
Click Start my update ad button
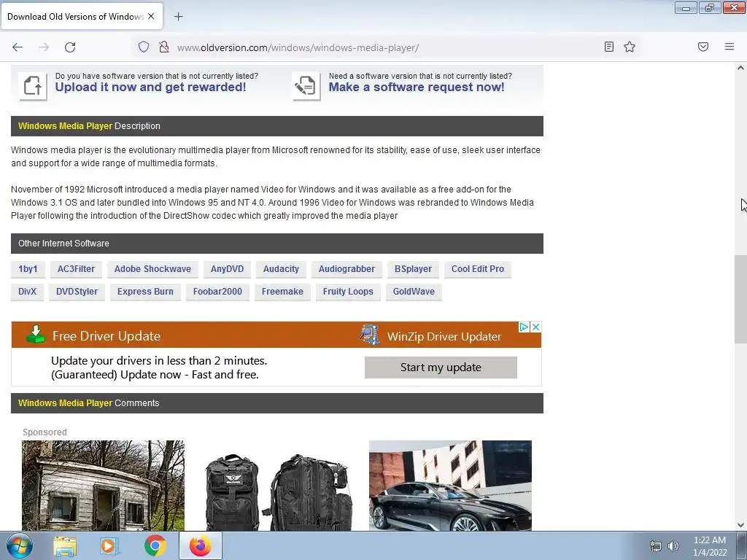441,367
